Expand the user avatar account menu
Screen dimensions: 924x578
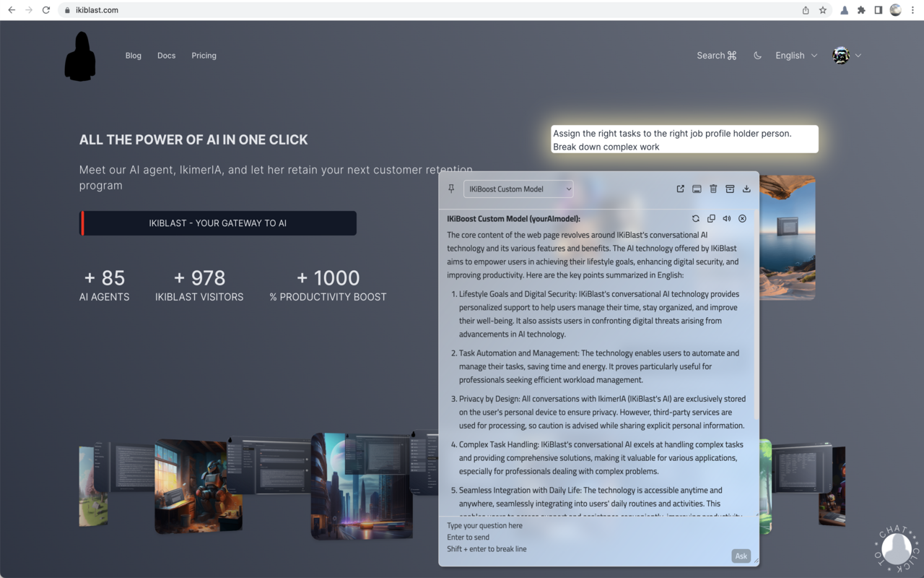point(847,56)
